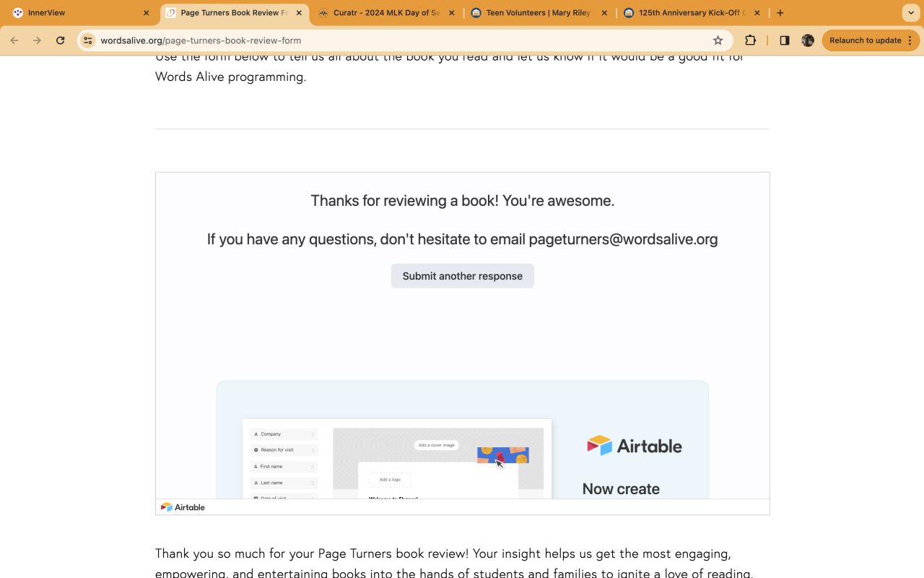Reload the page with the refresh icon
This screenshot has width=924, height=578.
click(x=61, y=40)
